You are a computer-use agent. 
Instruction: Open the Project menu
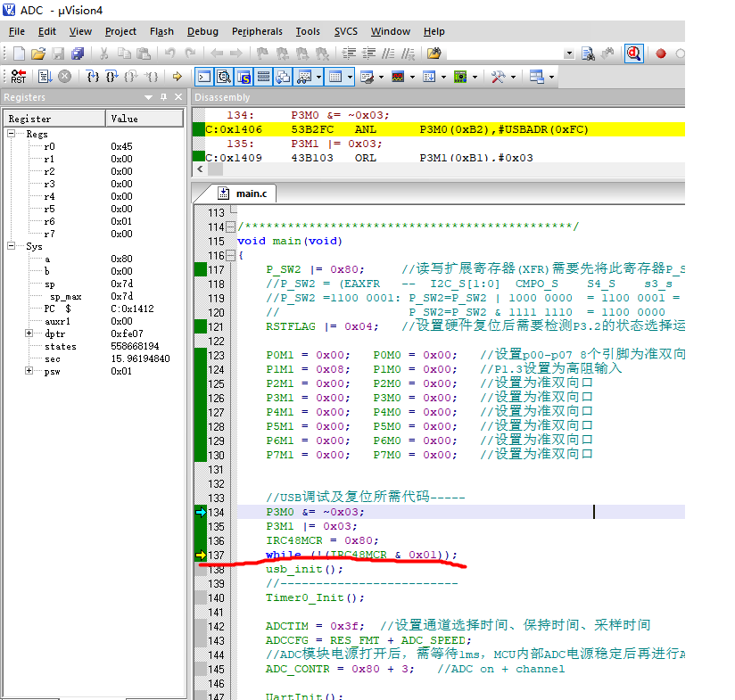120,31
